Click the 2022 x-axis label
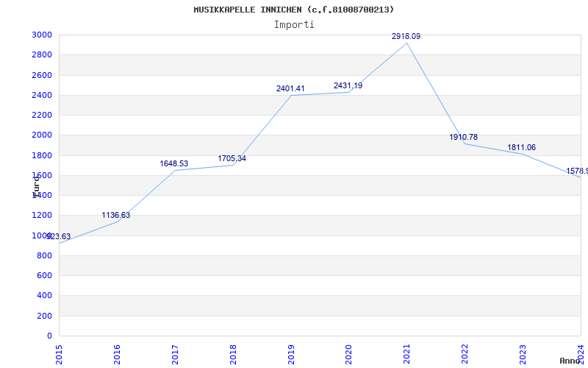 [x=465, y=354]
